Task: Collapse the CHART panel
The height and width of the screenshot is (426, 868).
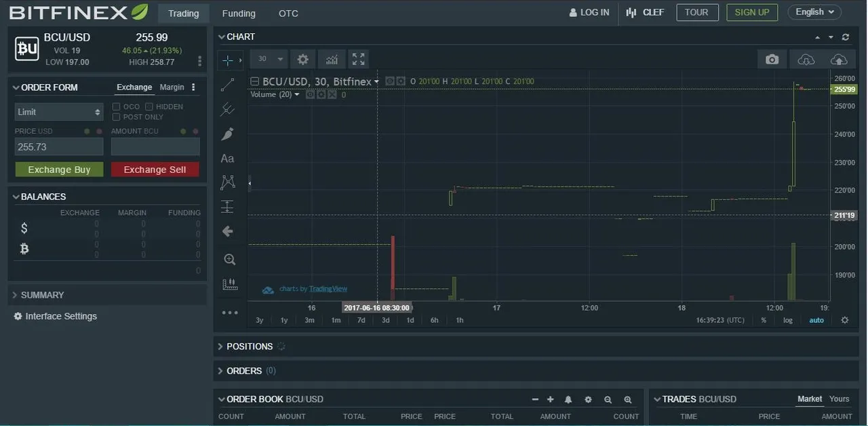Action: pyautogui.click(x=221, y=37)
